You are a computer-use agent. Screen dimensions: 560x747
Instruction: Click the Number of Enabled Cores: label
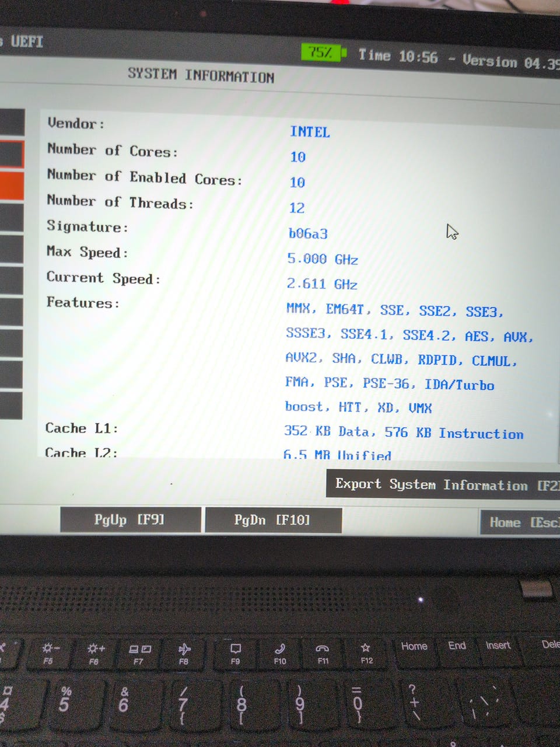(x=144, y=177)
